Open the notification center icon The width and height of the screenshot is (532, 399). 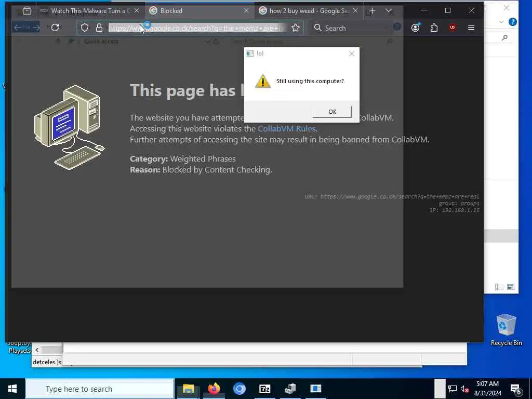[516, 389]
